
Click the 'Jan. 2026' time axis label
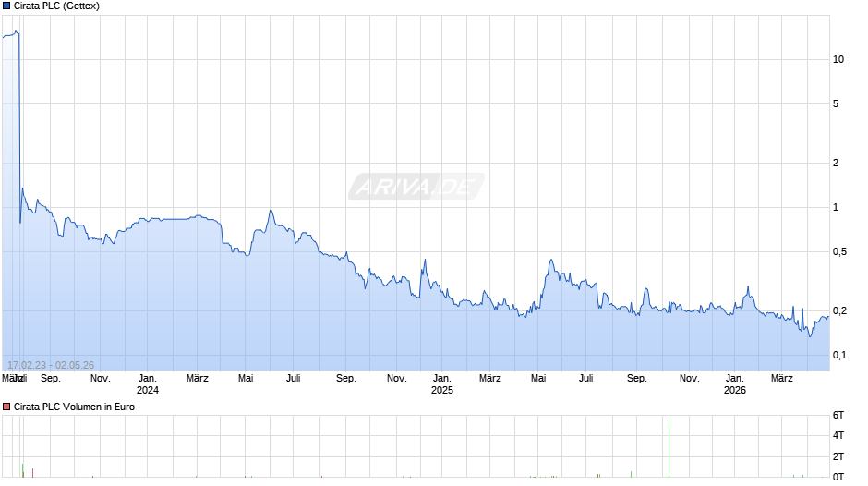pos(735,384)
